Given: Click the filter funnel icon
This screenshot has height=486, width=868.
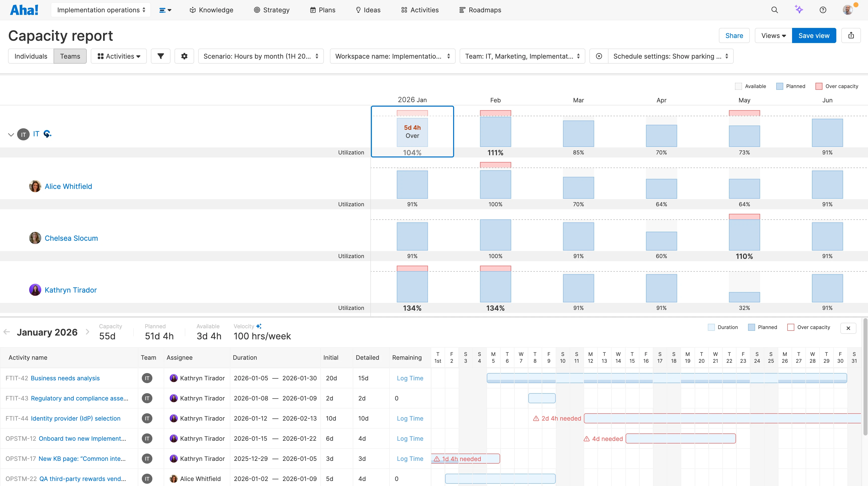Looking at the screenshot, I should pyautogui.click(x=161, y=56).
